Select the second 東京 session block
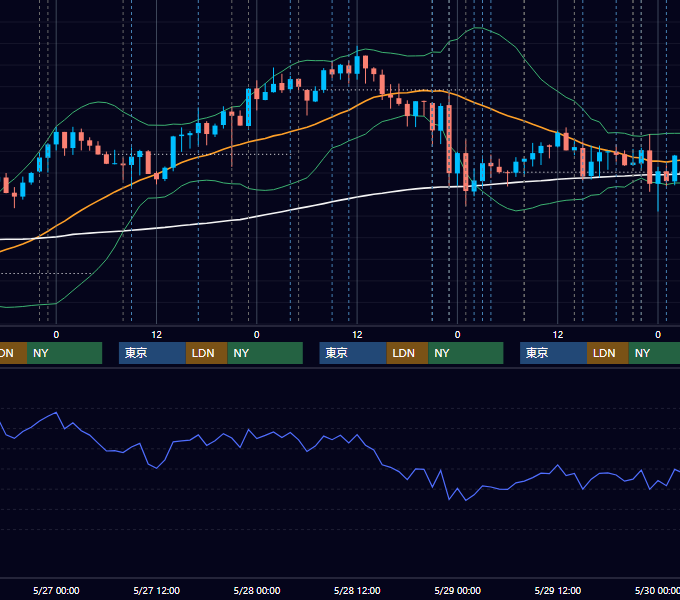The width and height of the screenshot is (680, 600). (x=353, y=353)
